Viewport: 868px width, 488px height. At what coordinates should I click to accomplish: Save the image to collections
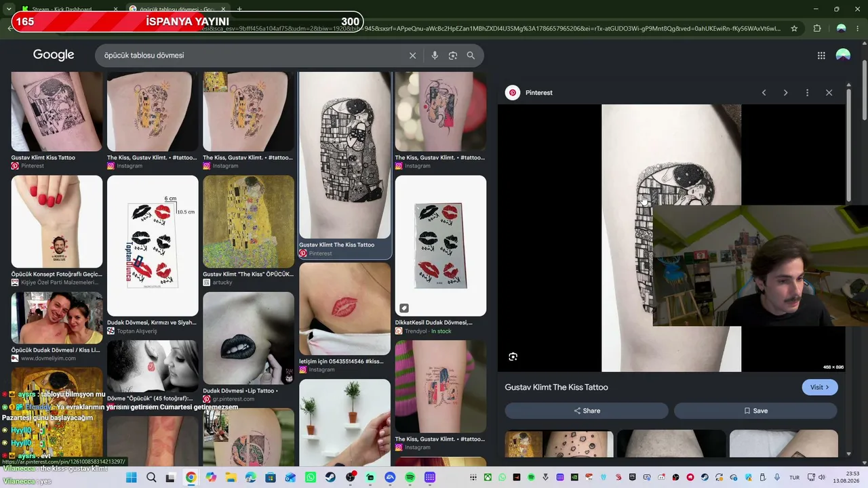point(755,411)
